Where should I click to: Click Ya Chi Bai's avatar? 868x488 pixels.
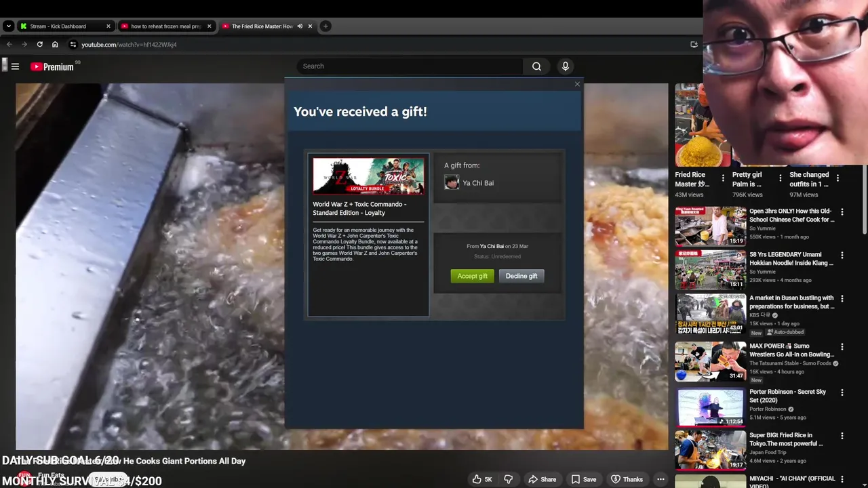452,182
